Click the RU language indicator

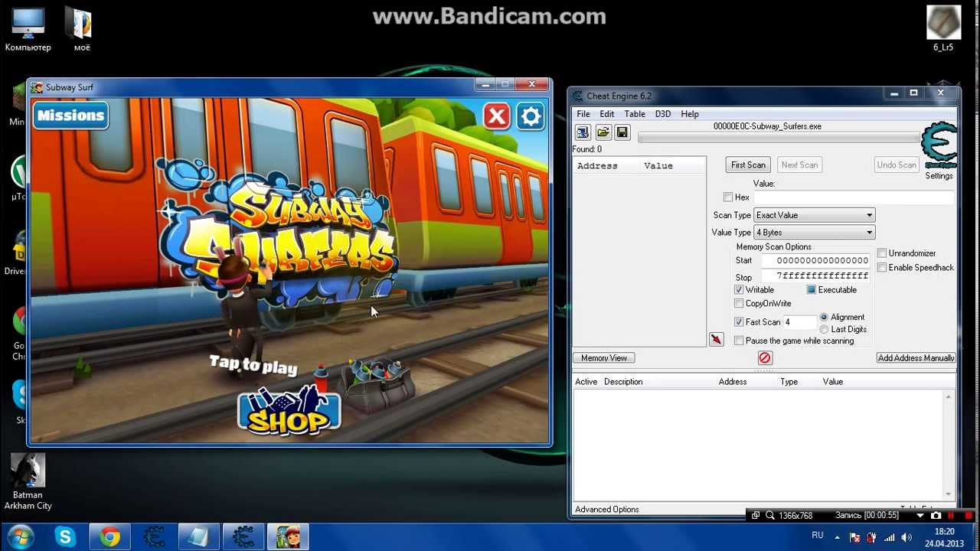click(x=817, y=536)
